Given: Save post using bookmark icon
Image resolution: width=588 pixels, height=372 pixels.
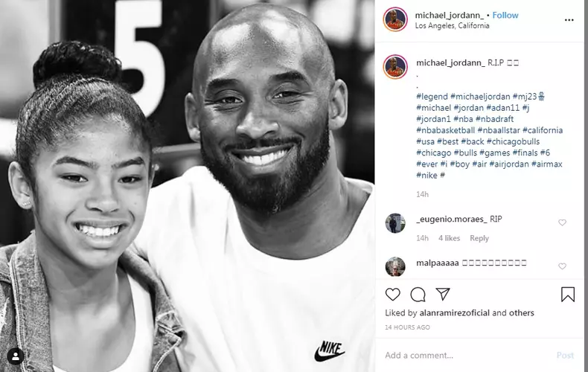Looking at the screenshot, I should [x=568, y=295].
